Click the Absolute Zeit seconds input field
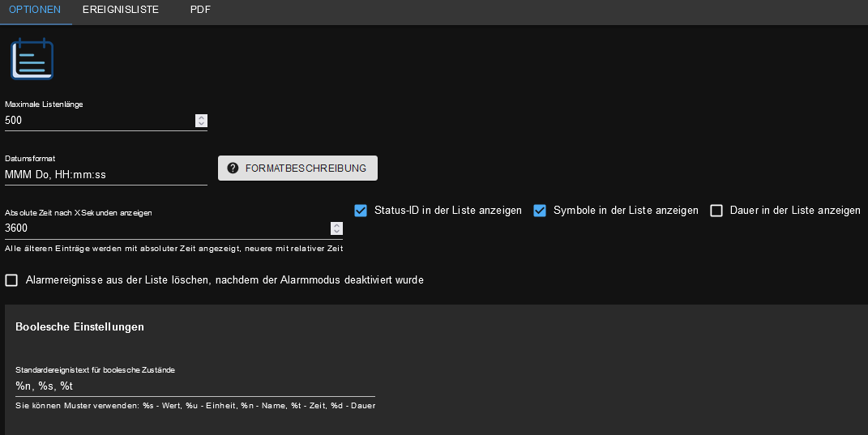This screenshot has height=435, width=868. [x=162, y=228]
